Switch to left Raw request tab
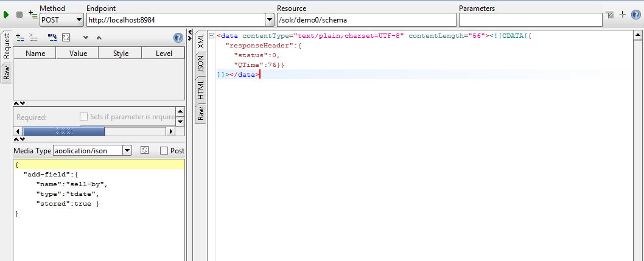The height and width of the screenshot is (261, 644). tap(7, 72)
